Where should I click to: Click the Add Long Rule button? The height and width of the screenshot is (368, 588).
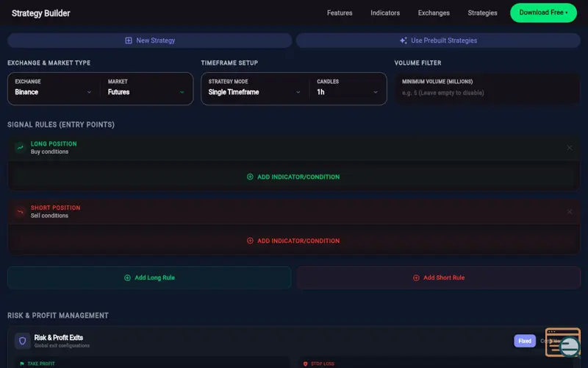pos(149,278)
